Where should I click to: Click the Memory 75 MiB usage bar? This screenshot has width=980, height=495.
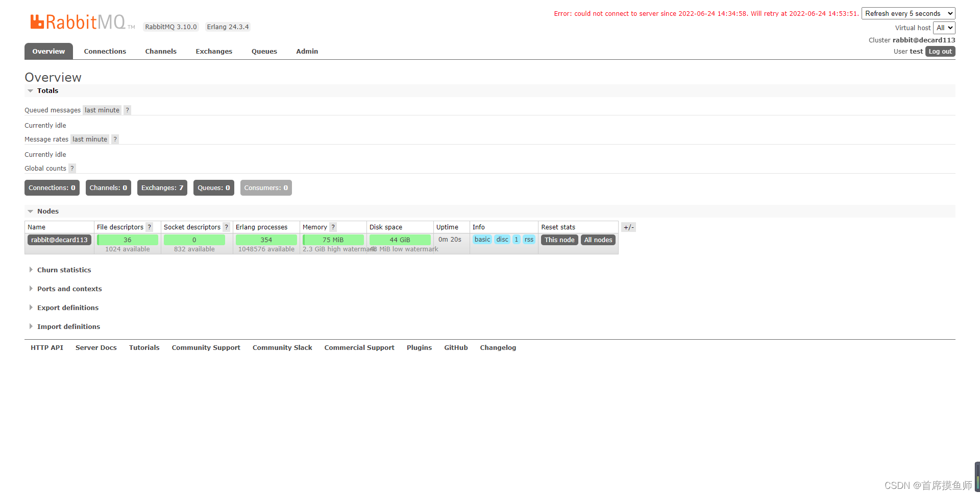(x=333, y=240)
